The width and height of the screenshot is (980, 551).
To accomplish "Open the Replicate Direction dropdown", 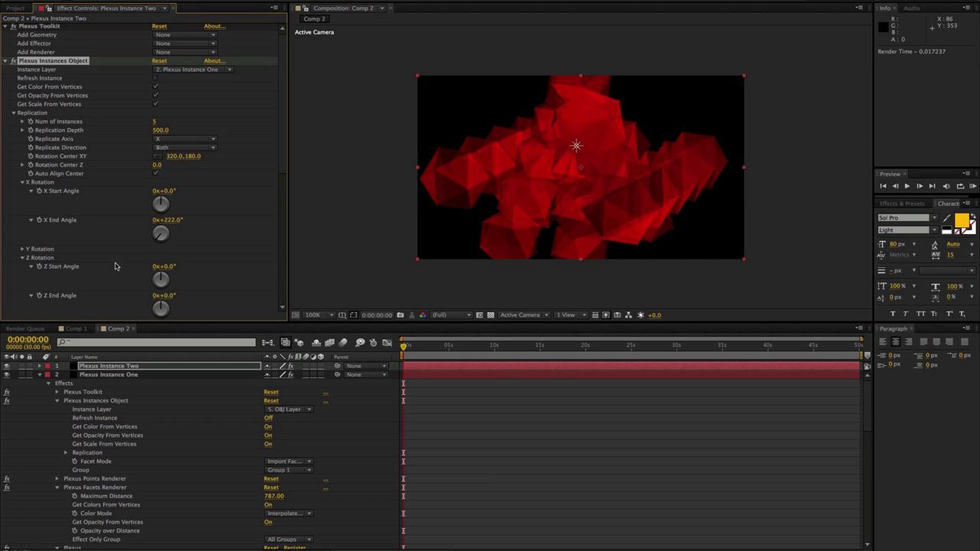I will 185,147.
